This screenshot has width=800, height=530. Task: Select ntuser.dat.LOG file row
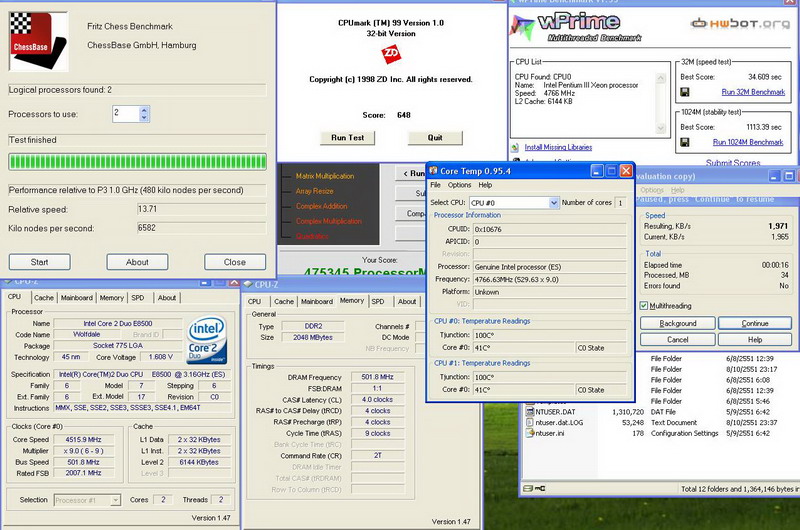[x=651, y=422]
